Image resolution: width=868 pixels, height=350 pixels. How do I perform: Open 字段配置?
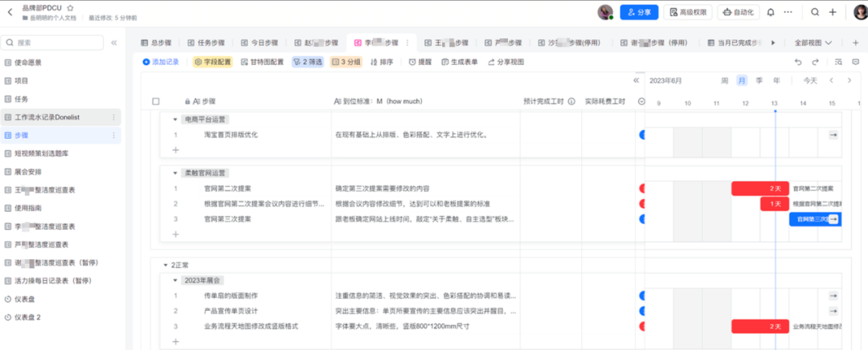pos(212,62)
